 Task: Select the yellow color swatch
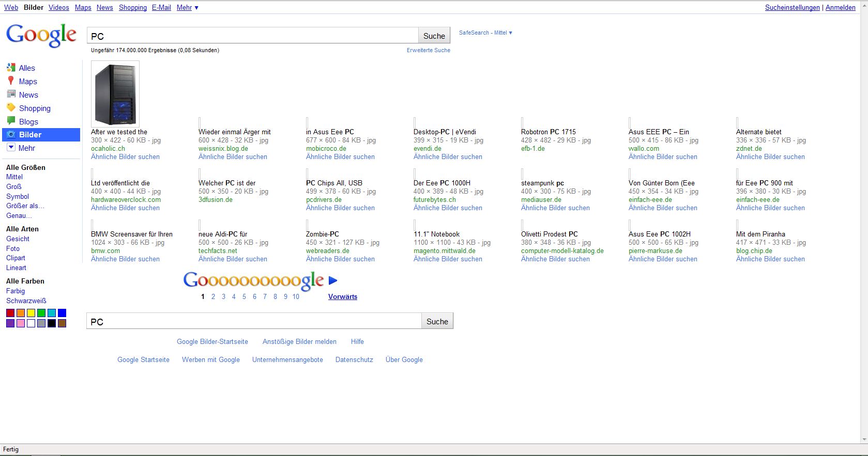[x=31, y=313]
